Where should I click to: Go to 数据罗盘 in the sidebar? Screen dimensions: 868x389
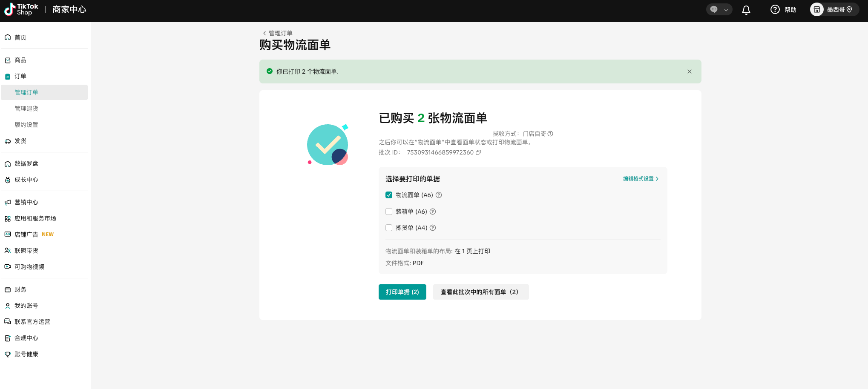[26, 163]
